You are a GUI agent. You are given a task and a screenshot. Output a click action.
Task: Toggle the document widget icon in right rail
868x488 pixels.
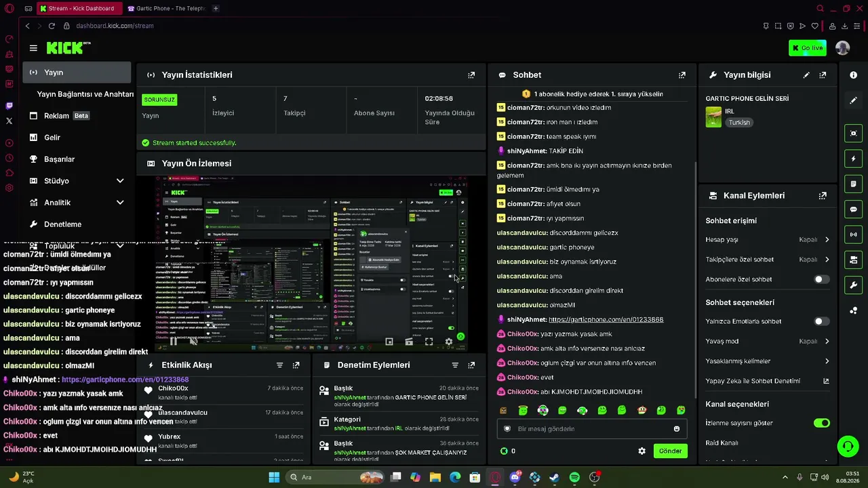854,184
